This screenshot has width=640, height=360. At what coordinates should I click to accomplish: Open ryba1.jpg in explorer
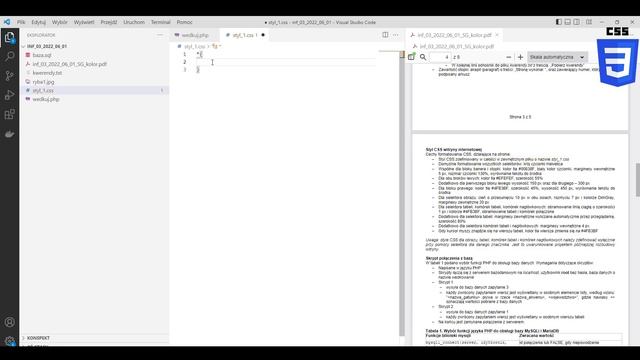pyautogui.click(x=43, y=82)
